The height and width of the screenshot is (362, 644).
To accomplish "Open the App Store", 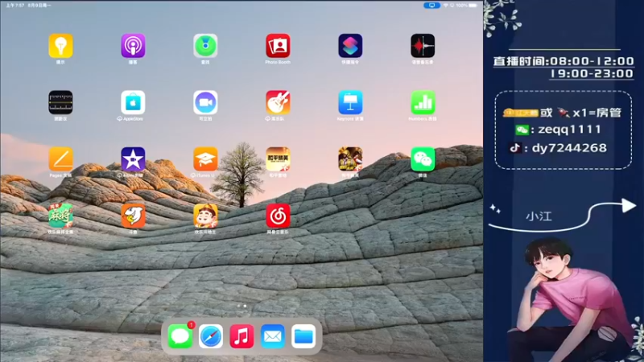I will pos(133,102).
